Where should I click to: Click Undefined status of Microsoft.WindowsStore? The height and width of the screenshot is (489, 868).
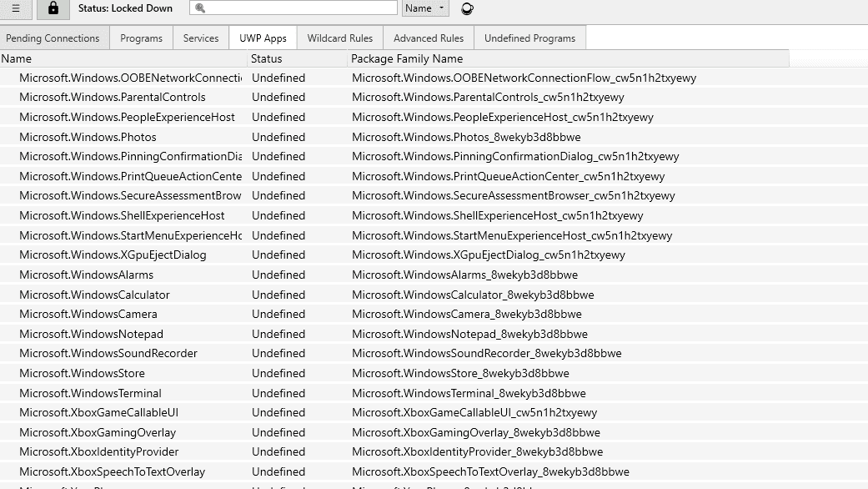click(x=278, y=373)
